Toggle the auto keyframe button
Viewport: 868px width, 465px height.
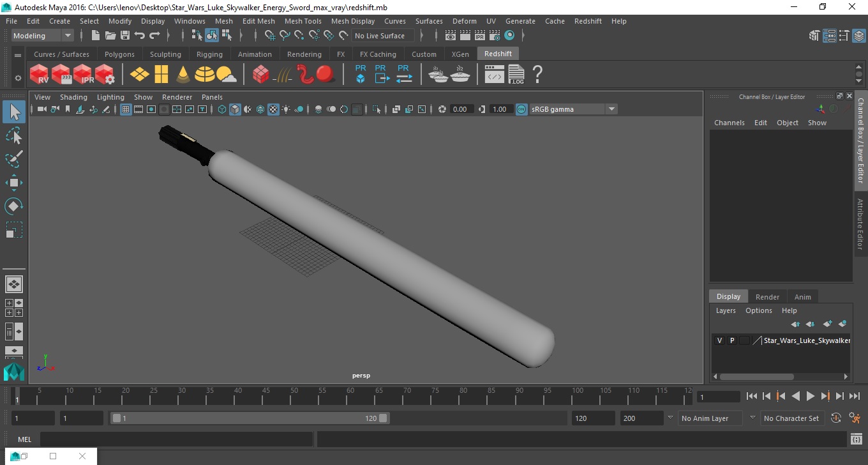pos(835,418)
